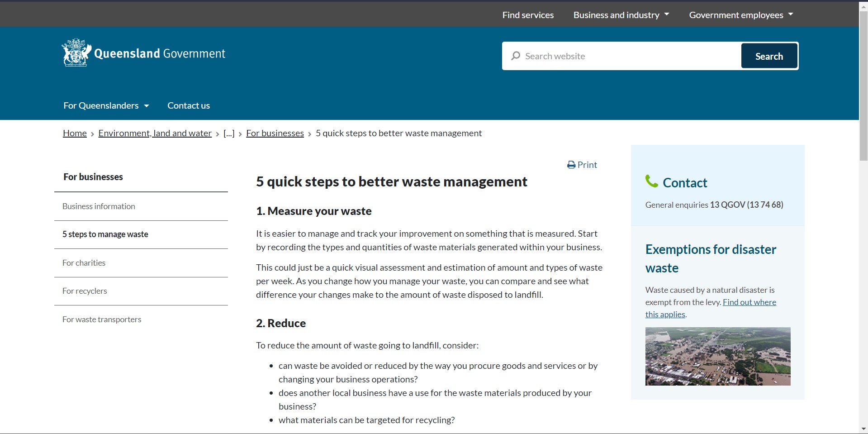
Task: Expand Government employees dropdown
Action: [741, 15]
